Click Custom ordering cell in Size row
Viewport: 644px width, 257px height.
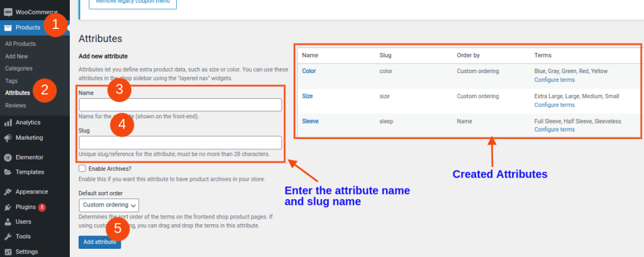pyautogui.click(x=478, y=96)
